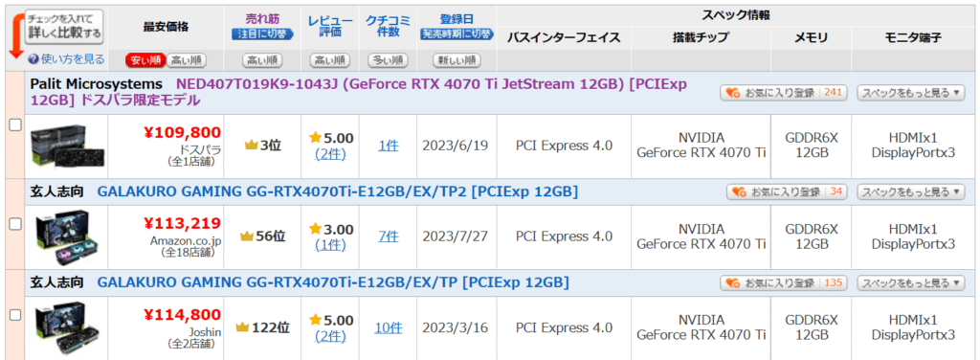The width and height of the screenshot is (980, 360).
Task: Sort price by 安い順
Action: tap(145, 60)
